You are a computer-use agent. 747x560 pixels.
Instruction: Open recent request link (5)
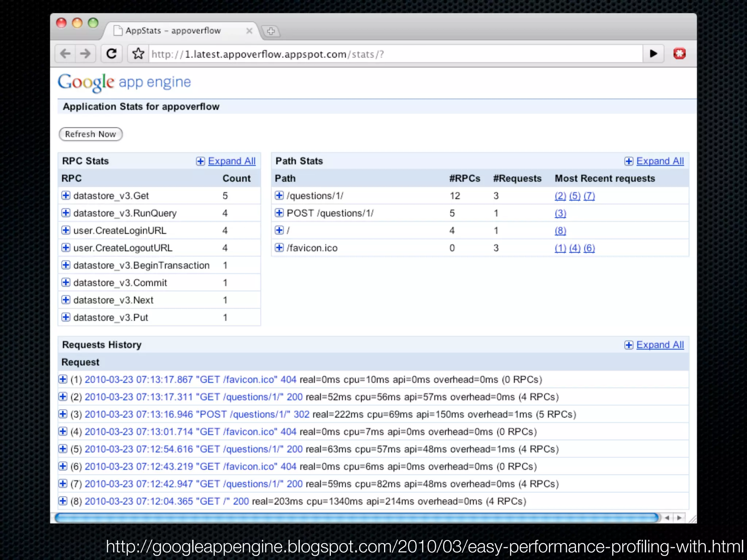574,196
